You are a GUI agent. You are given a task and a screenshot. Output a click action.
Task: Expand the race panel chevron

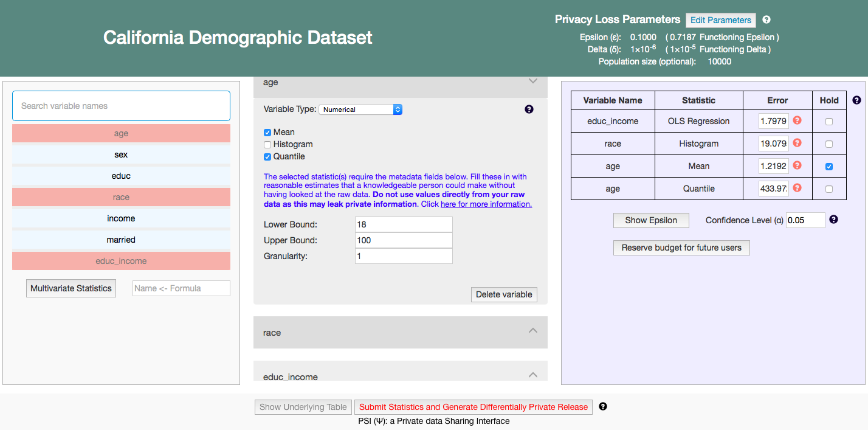533,331
